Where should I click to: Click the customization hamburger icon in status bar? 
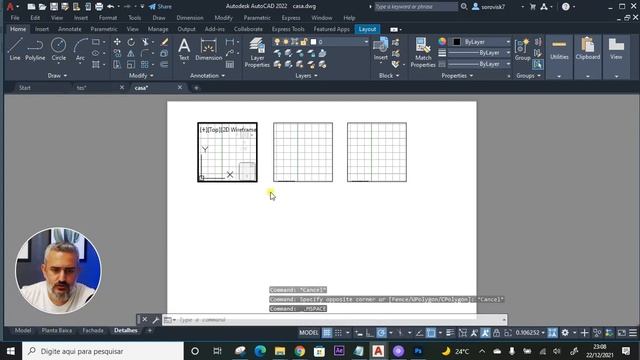coord(633,333)
